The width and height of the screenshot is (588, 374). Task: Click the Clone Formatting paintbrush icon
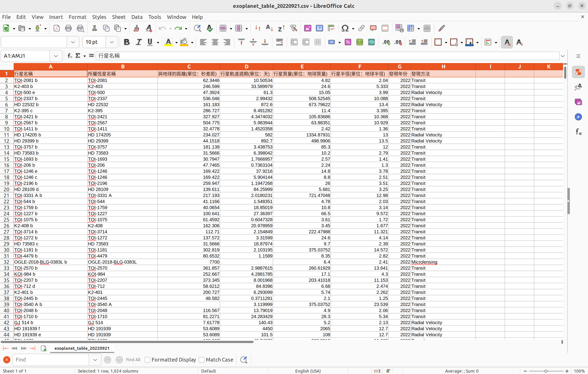click(x=136, y=28)
